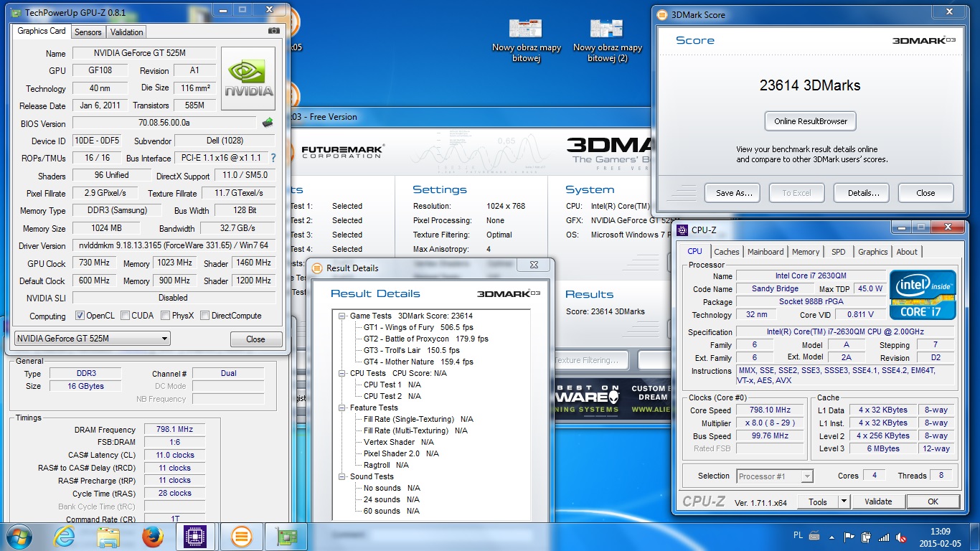Click the power battery tray icon
The height and width of the screenshot is (551, 980).
click(x=867, y=537)
